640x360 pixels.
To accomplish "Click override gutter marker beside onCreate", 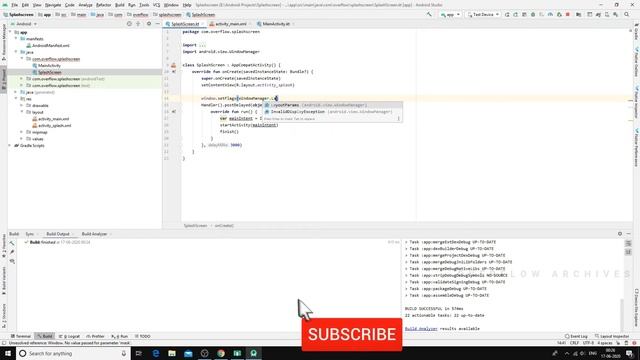I will (174, 72).
